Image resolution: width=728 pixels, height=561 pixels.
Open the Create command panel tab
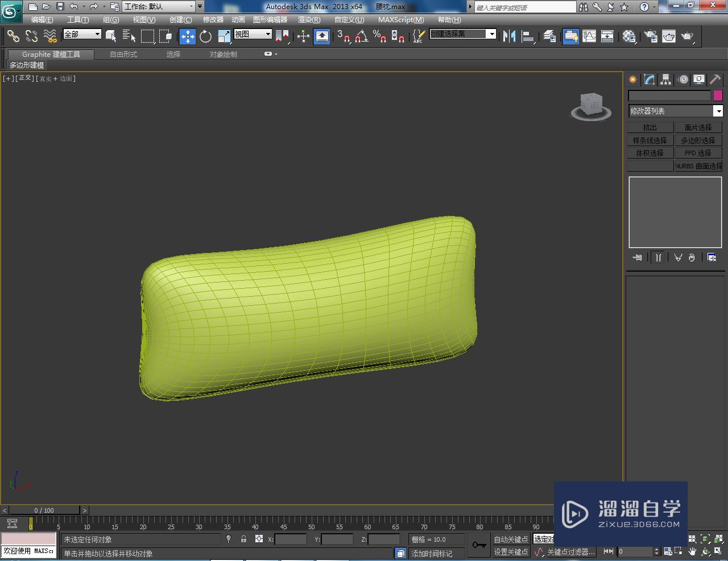(632, 80)
